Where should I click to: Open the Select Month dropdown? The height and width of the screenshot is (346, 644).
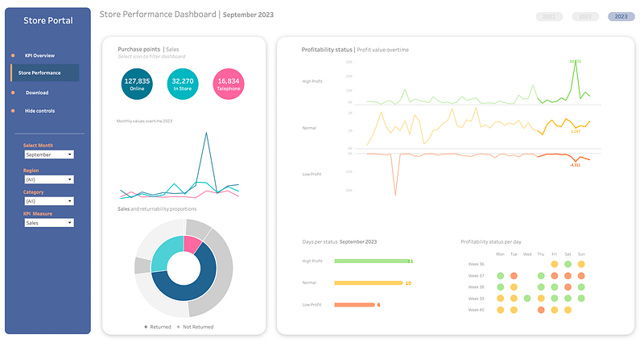(48, 154)
